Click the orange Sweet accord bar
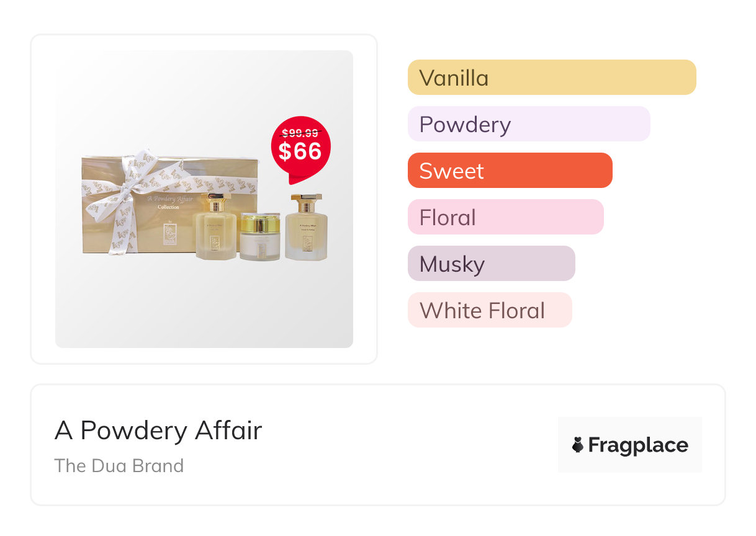This screenshot has height=536, width=756. click(510, 171)
